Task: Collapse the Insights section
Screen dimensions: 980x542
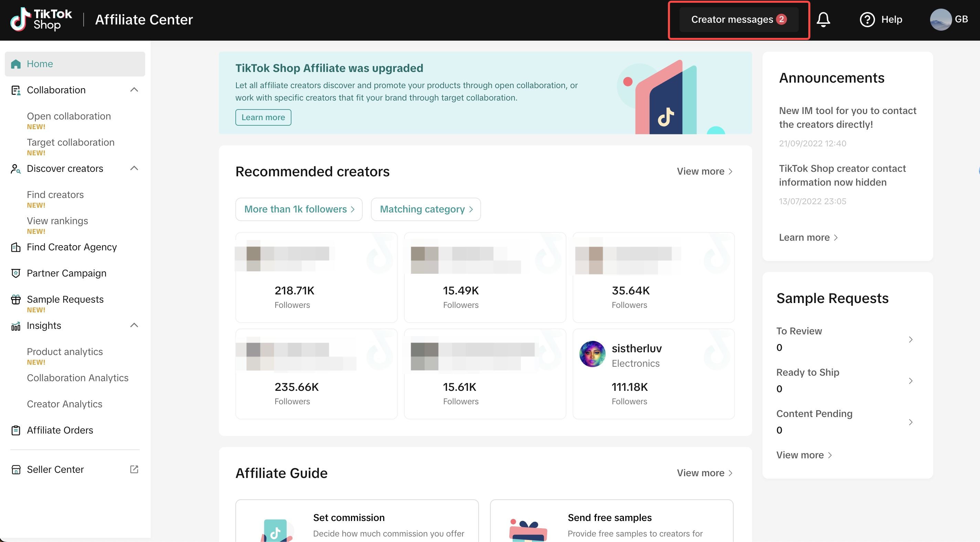Action: click(x=134, y=325)
